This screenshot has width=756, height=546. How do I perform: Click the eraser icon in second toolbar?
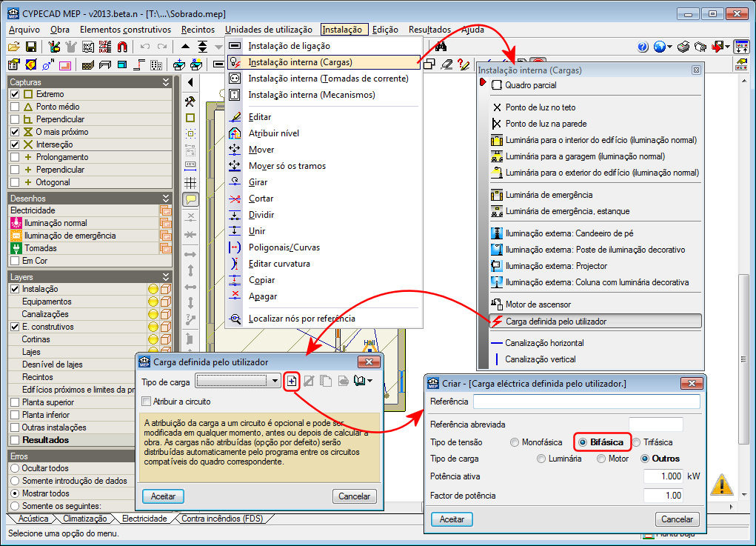(447, 64)
